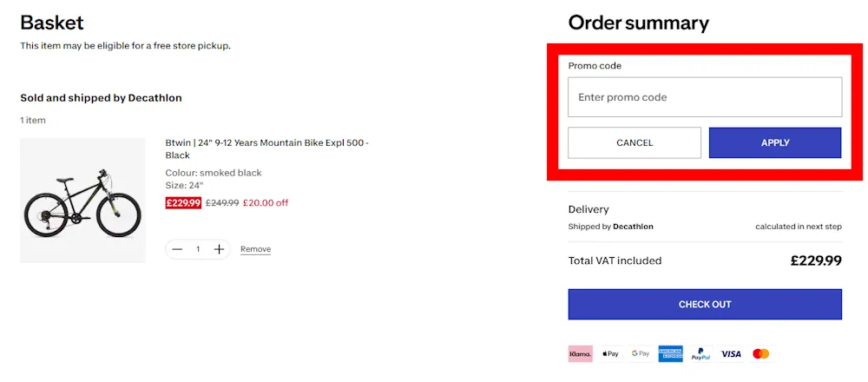The width and height of the screenshot is (868, 382).
Task: Increase bike quantity with plus button
Action: (x=220, y=249)
